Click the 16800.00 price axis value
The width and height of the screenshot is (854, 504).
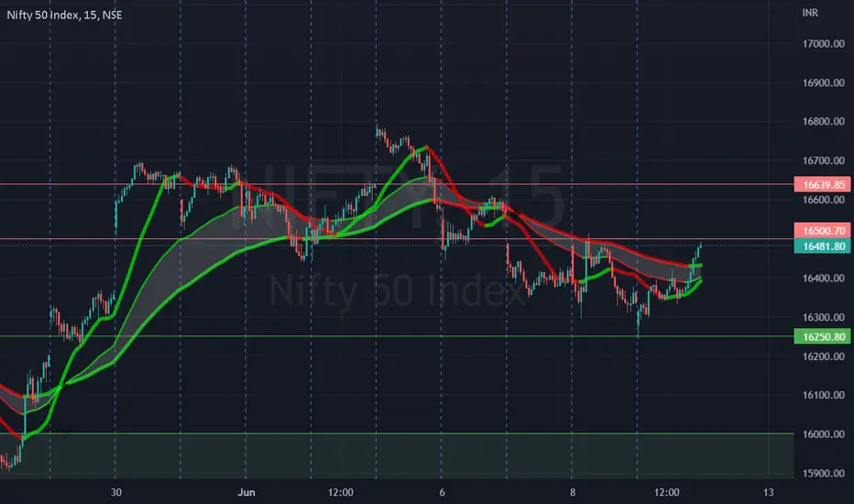(824, 122)
